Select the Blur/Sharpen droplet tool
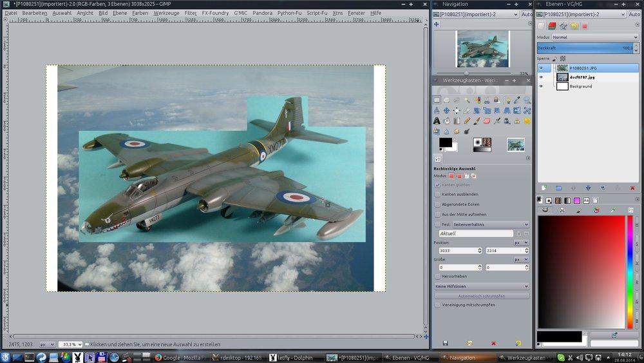This screenshot has width=644, height=363. click(x=446, y=132)
